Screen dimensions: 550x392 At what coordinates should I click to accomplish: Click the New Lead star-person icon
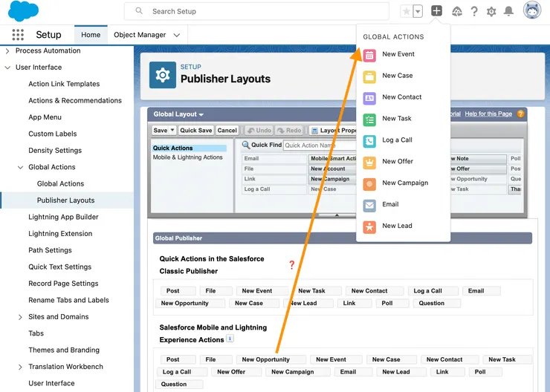point(369,227)
